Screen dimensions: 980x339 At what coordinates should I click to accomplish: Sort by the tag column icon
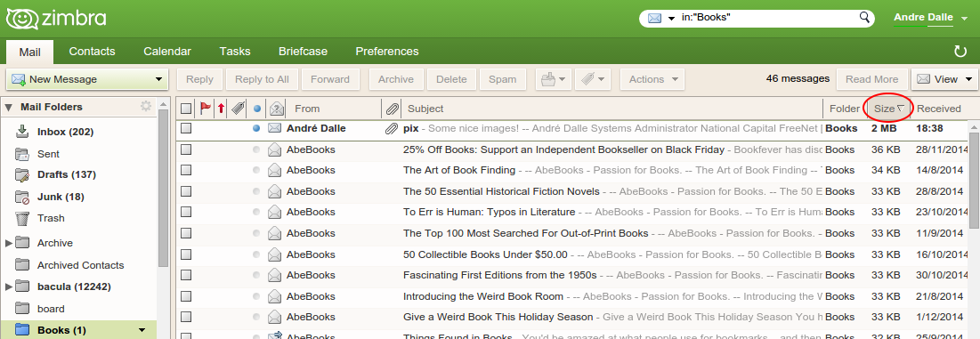(x=238, y=109)
